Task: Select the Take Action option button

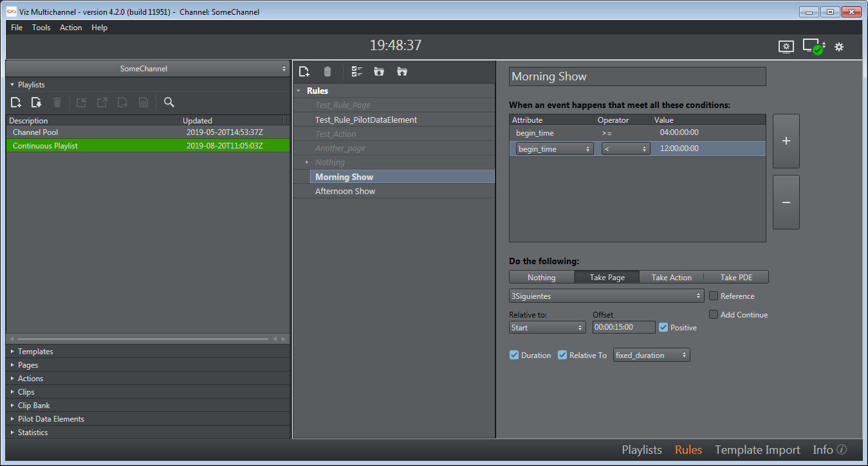Action: pos(671,278)
